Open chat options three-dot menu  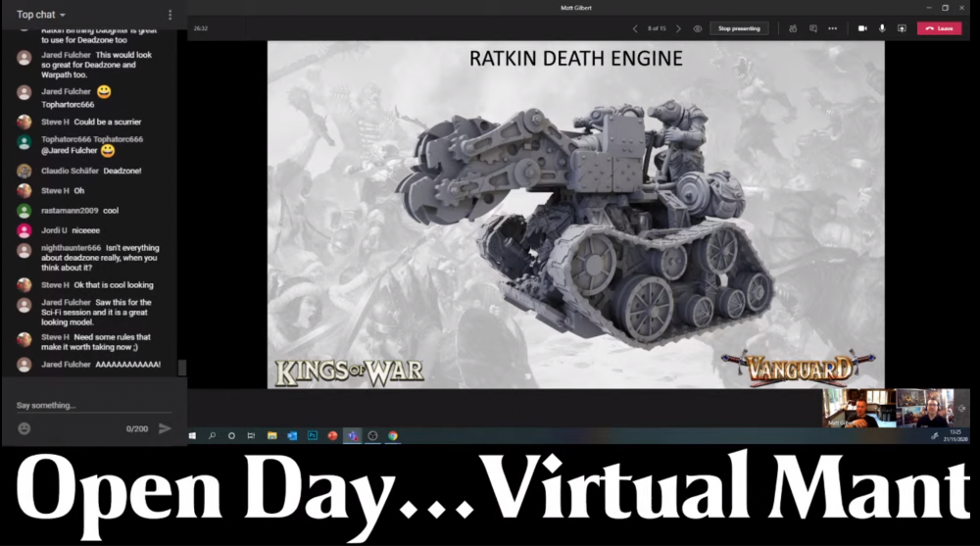click(170, 15)
